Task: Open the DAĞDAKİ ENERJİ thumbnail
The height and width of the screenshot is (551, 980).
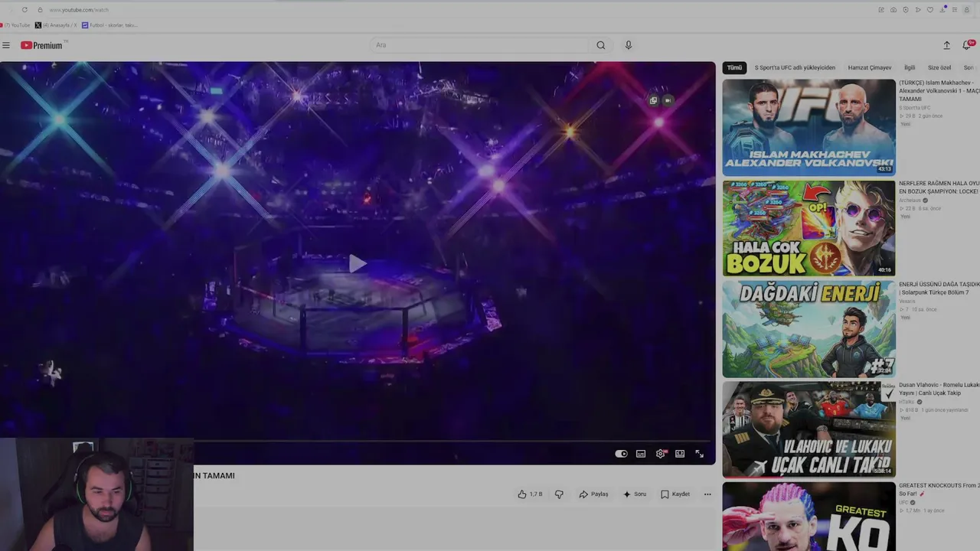Action: click(x=808, y=329)
